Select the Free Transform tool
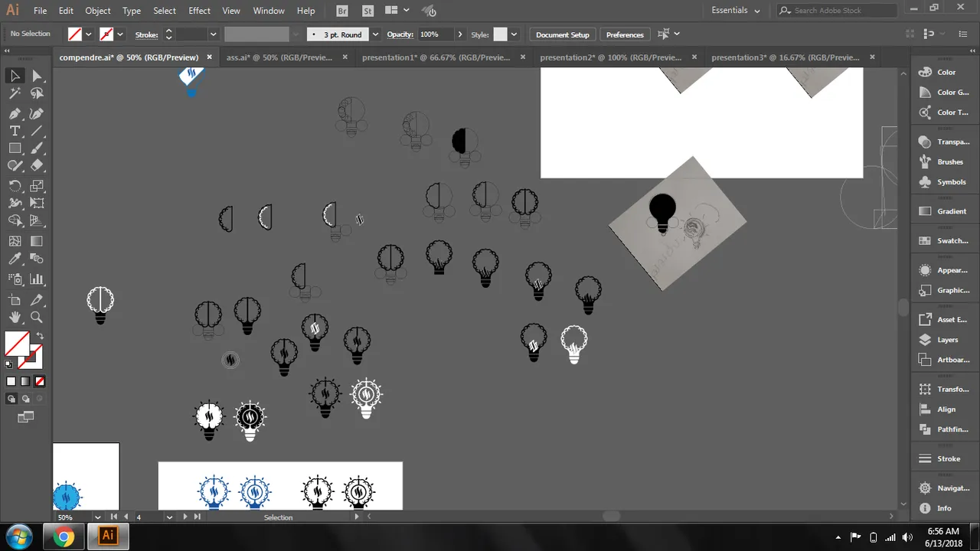 (x=37, y=203)
